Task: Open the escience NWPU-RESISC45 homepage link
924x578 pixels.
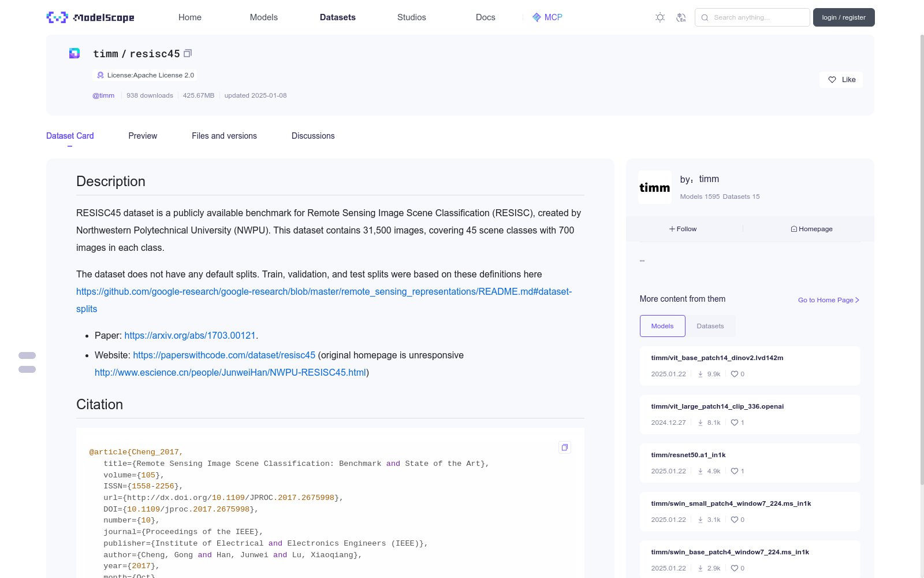Action: (230, 372)
